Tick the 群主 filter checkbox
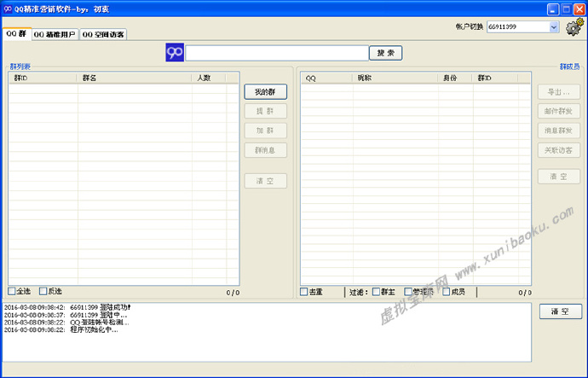Viewport: 588px width, 378px height. [x=376, y=292]
